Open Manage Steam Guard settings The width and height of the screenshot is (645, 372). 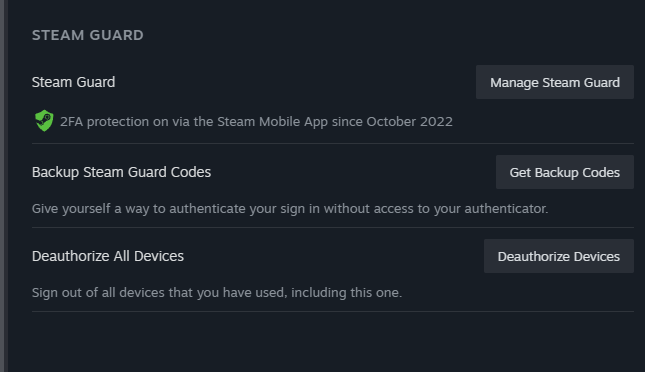pos(555,82)
